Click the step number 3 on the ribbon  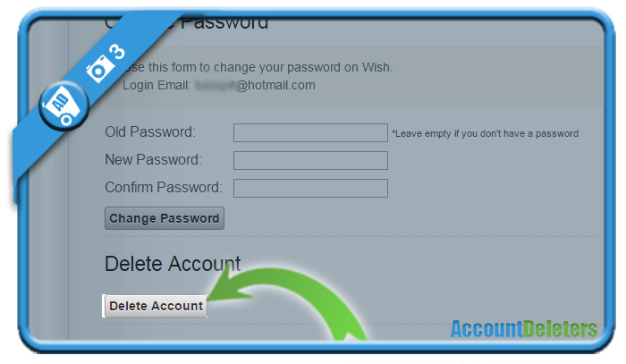(x=118, y=52)
